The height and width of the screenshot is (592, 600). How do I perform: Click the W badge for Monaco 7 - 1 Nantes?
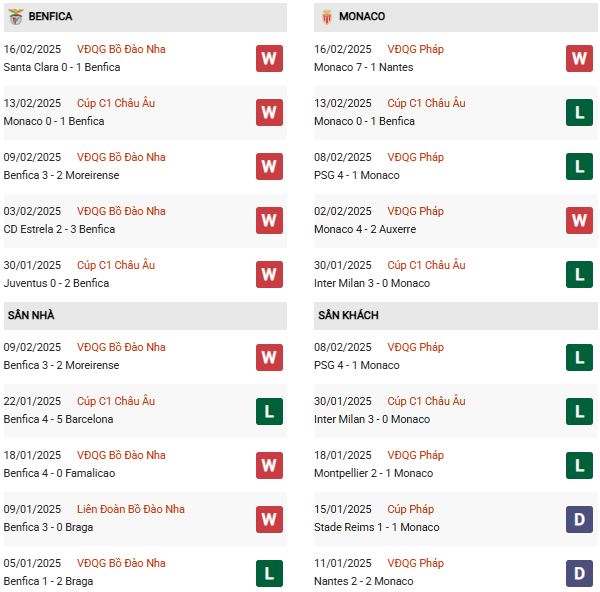[579, 58]
